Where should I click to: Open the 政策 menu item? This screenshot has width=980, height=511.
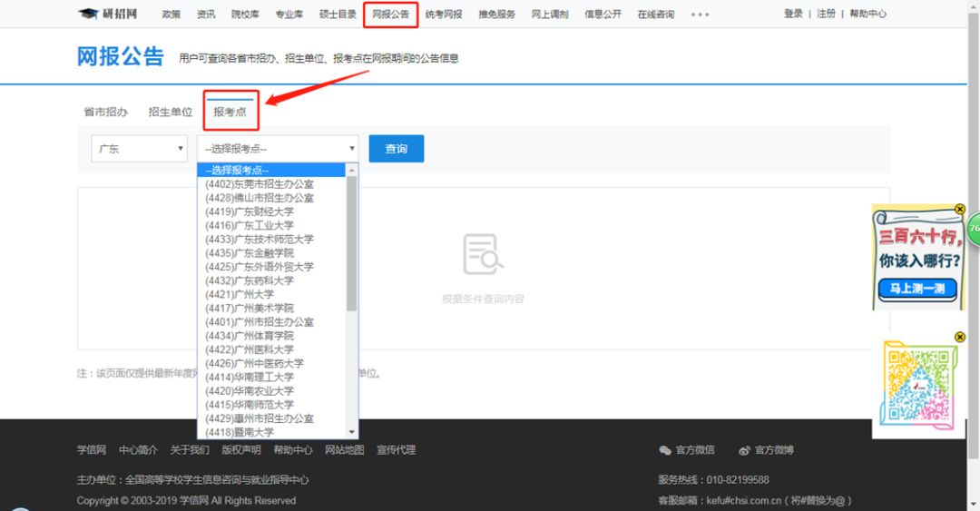point(171,15)
